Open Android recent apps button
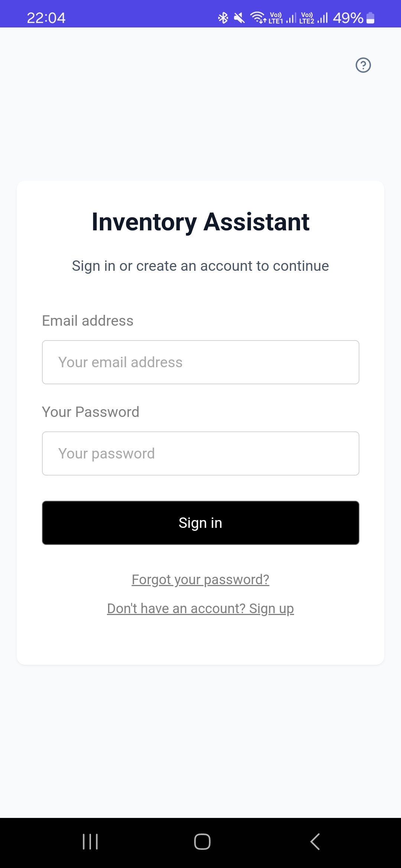The height and width of the screenshot is (868, 401). pos(90,842)
